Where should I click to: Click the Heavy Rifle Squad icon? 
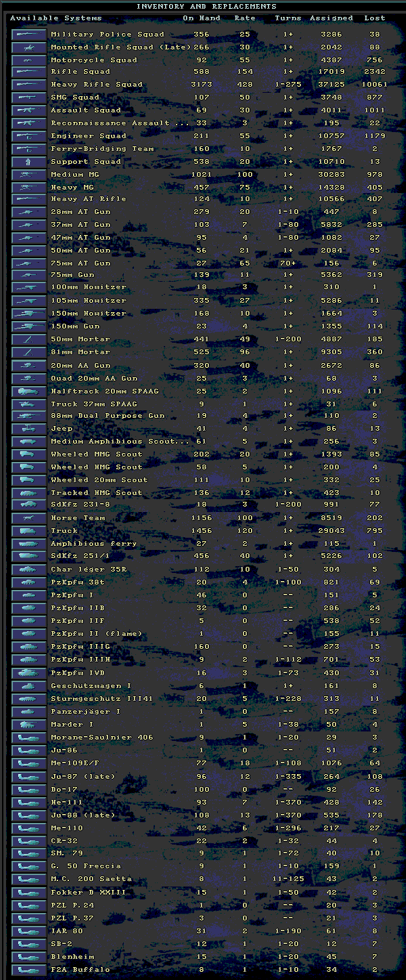[x=29, y=85]
